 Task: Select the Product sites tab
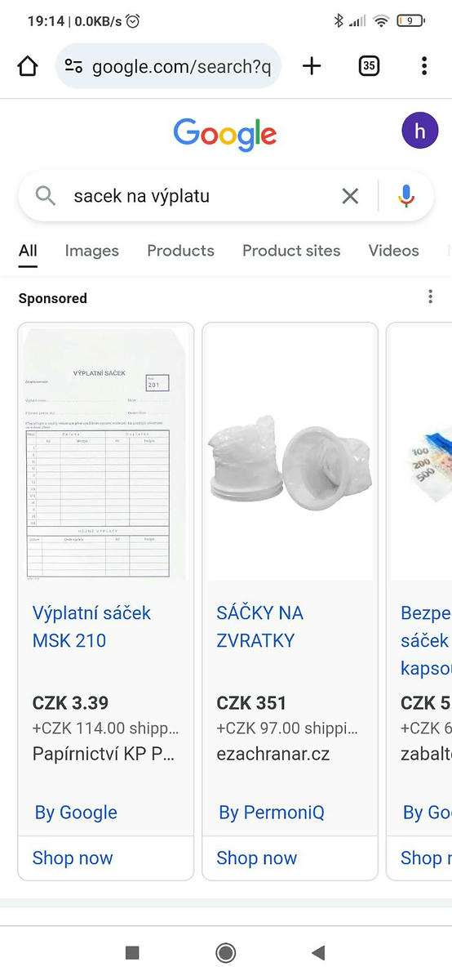(291, 251)
